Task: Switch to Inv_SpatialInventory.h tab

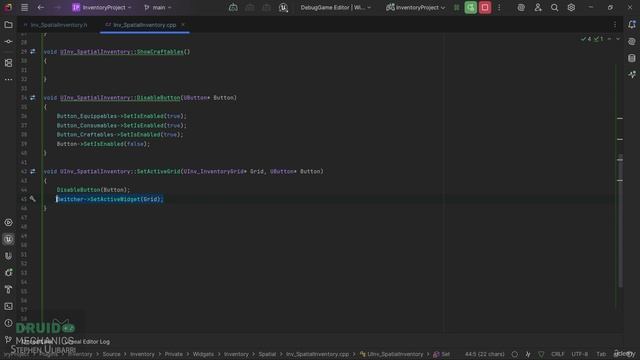Action: (56, 25)
